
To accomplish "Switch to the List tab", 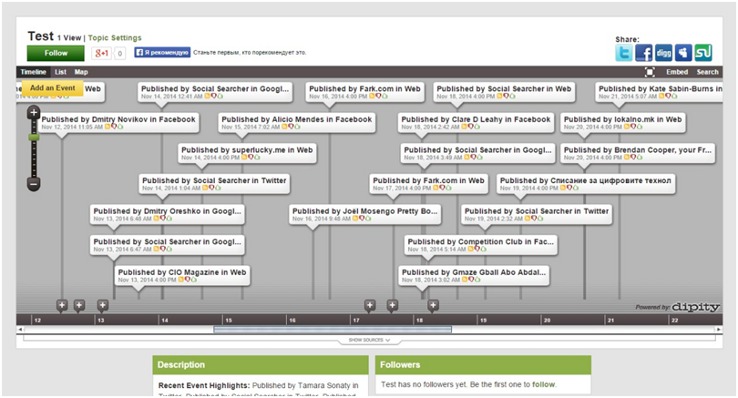I will point(60,72).
